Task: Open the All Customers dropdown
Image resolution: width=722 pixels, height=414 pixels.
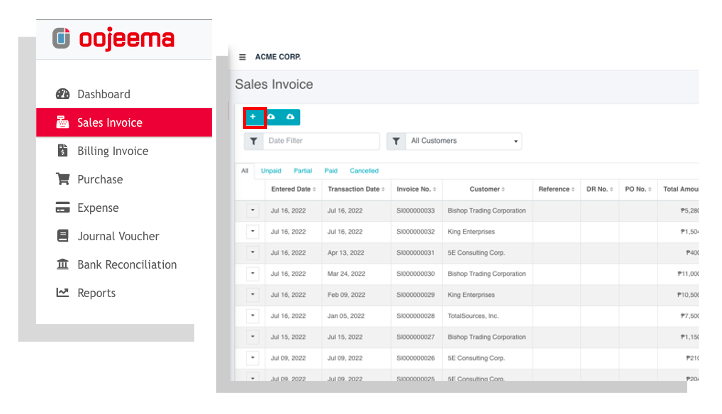Action: tap(464, 141)
